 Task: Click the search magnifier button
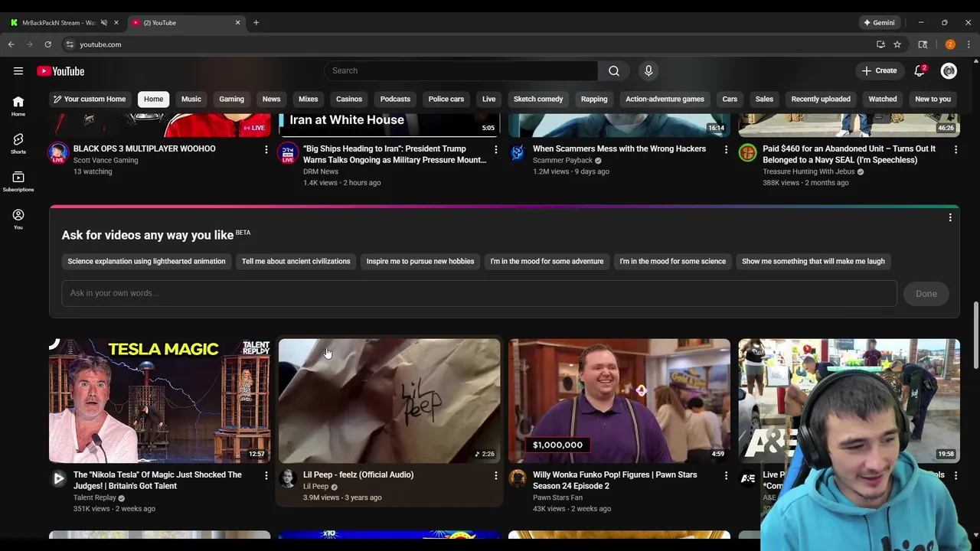(x=614, y=70)
